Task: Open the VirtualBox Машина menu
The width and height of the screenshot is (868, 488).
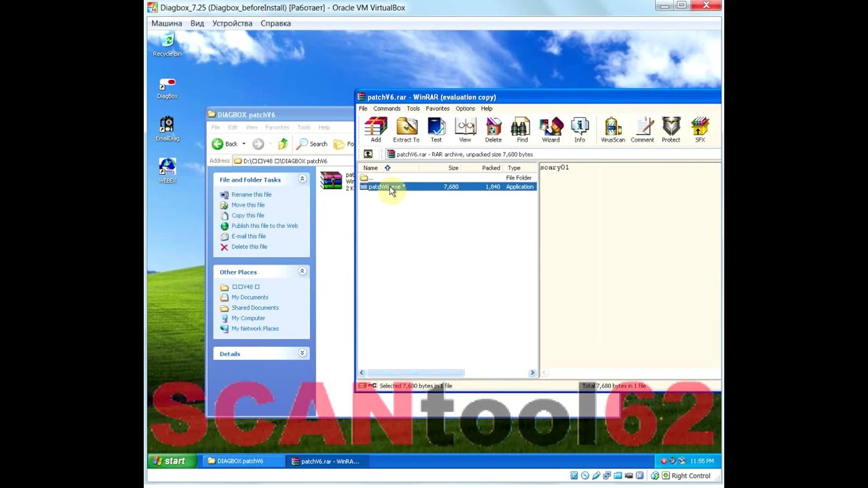Action: (x=167, y=23)
